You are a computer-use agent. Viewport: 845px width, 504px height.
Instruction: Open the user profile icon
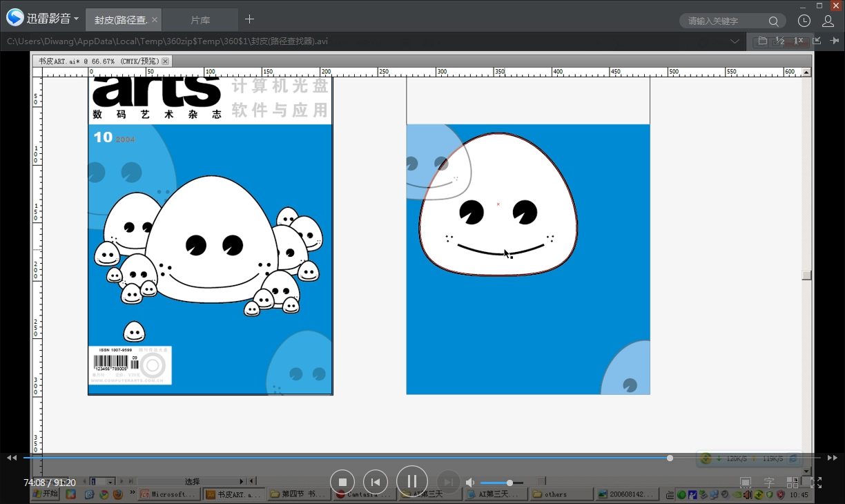click(827, 21)
